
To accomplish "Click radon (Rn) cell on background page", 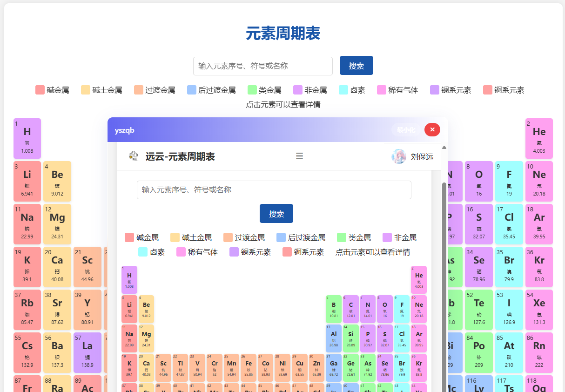I will tap(539, 352).
